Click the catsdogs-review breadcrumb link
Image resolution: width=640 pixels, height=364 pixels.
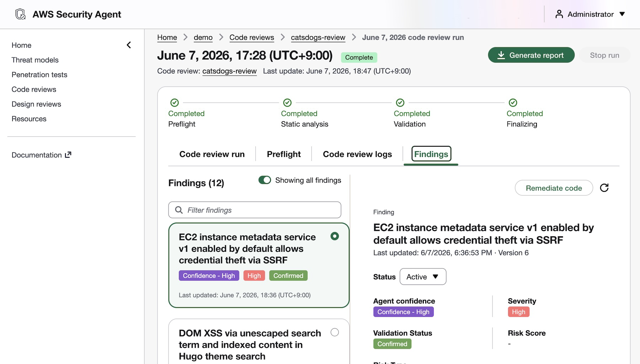coord(318,37)
